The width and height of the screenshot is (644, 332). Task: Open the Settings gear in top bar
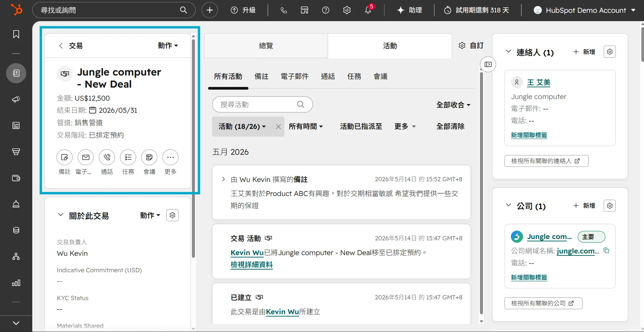pyautogui.click(x=347, y=10)
